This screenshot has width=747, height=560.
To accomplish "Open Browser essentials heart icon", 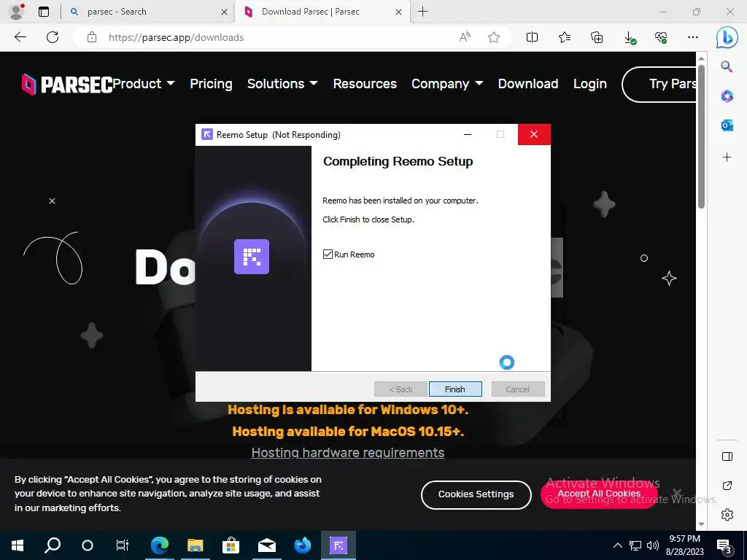I will pyautogui.click(x=661, y=37).
